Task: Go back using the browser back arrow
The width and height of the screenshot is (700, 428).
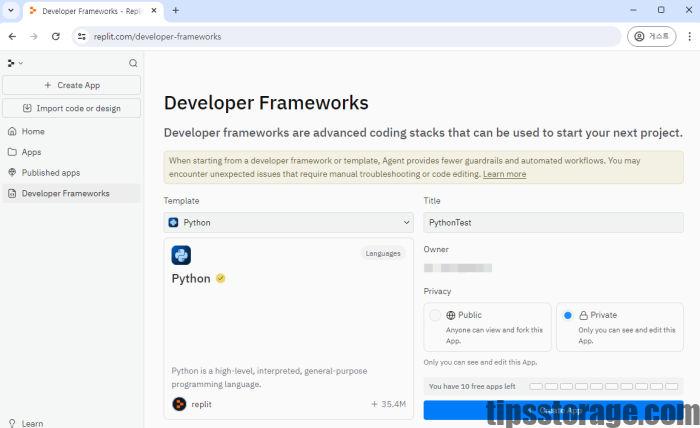Action: (12, 36)
